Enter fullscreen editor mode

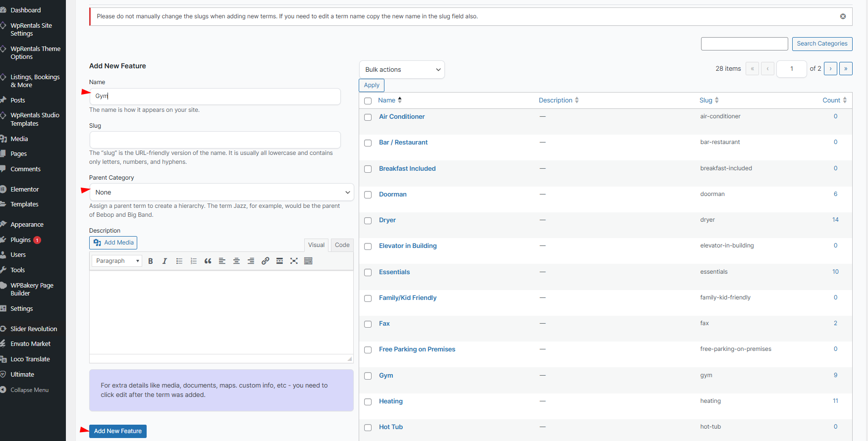coord(294,261)
